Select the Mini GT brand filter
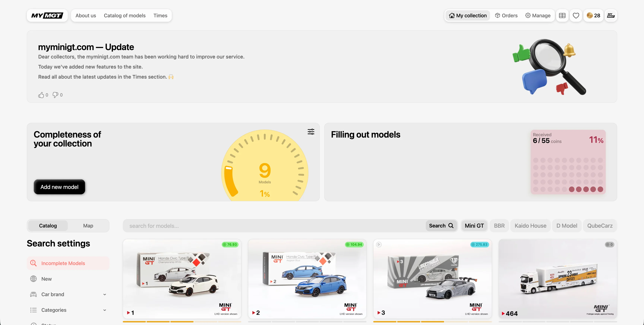Image resolution: width=644 pixels, height=325 pixels. coord(474,226)
